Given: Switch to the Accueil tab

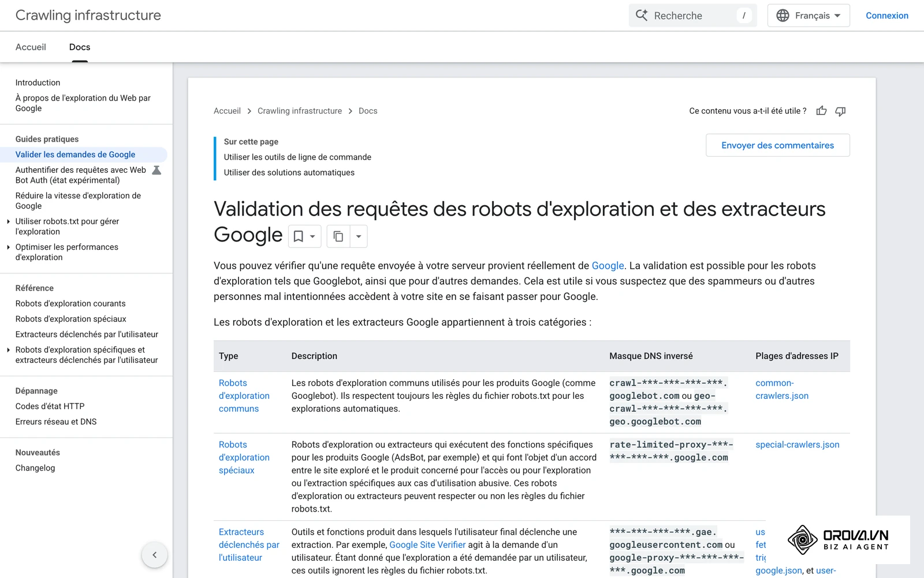Looking at the screenshot, I should (x=31, y=47).
